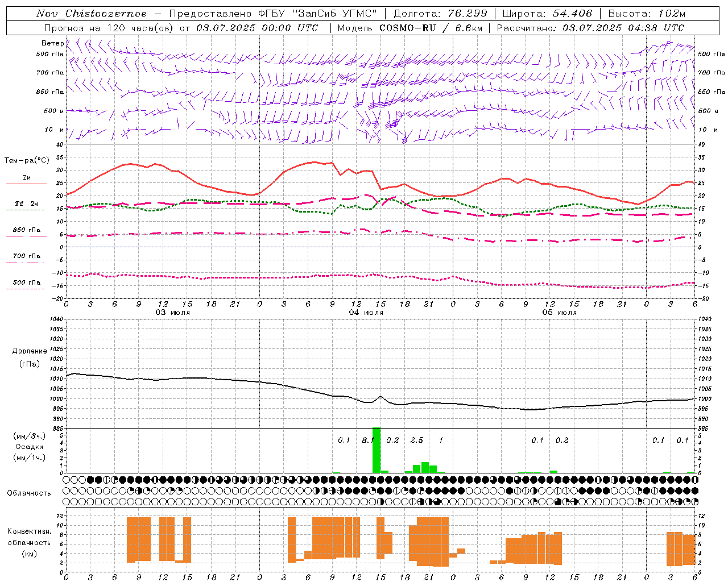Click the tallest green precipitation bar
Screen dimensions: 728x582
[377, 450]
